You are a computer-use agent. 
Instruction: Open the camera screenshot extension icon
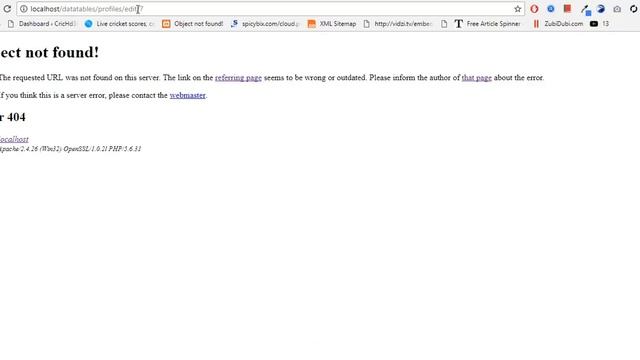click(x=617, y=9)
